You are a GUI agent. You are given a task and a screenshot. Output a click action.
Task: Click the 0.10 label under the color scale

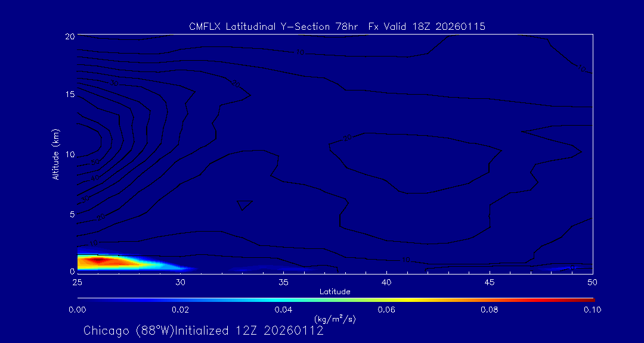click(592, 310)
